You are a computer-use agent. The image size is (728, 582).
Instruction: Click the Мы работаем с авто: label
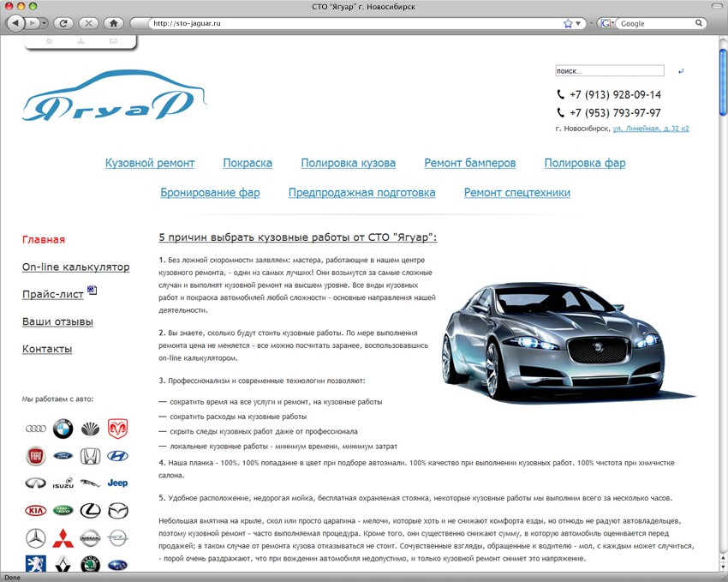pyautogui.click(x=57, y=399)
